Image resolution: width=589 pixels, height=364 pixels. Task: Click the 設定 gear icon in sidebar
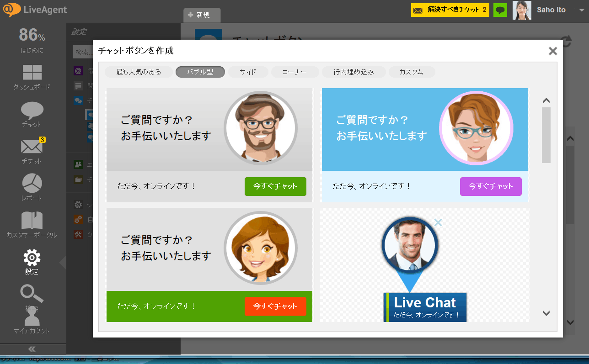pos(31,257)
